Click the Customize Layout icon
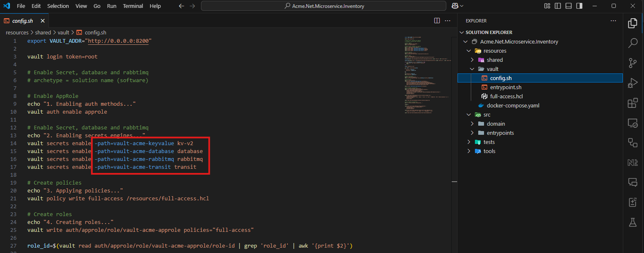This screenshot has height=253, width=644. 547,6
